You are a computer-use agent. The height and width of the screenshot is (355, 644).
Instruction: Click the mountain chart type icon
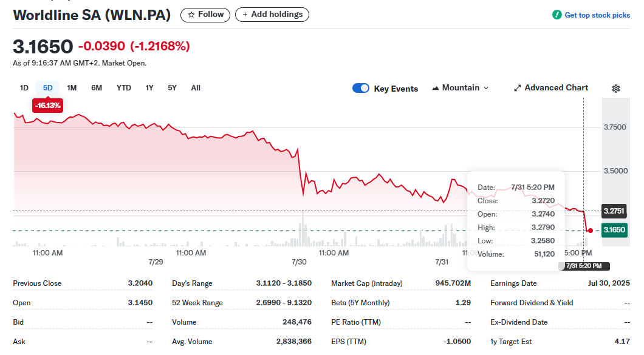[436, 88]
